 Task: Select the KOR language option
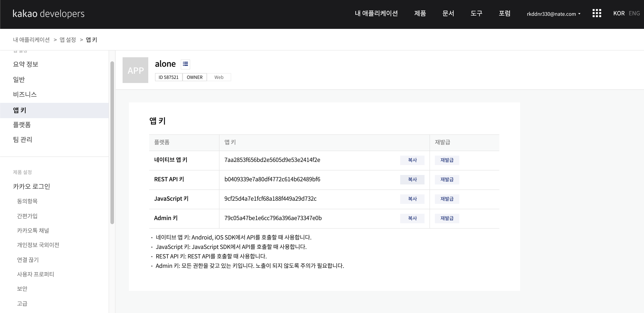(619, 13)
